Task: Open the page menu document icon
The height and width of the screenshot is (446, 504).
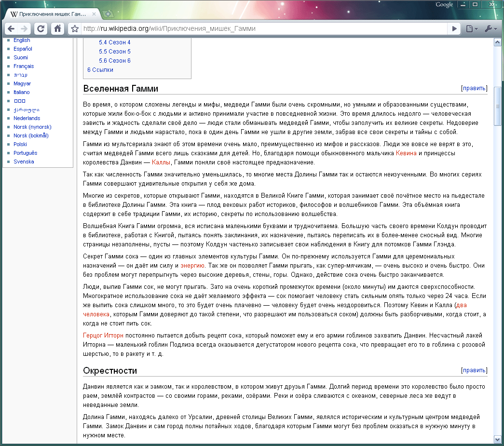Action: (x=472, y=28)
